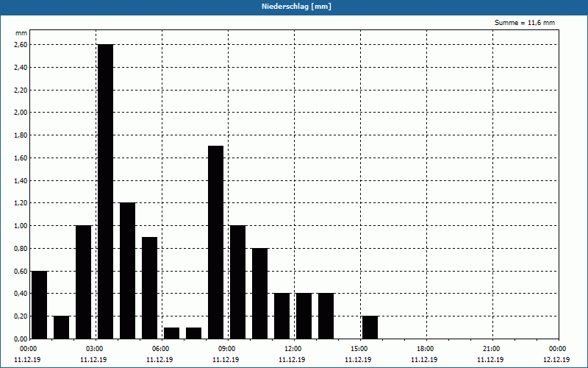Click the 21:00 time label
This screenshot has height=368, width=588.
[492, 349]
